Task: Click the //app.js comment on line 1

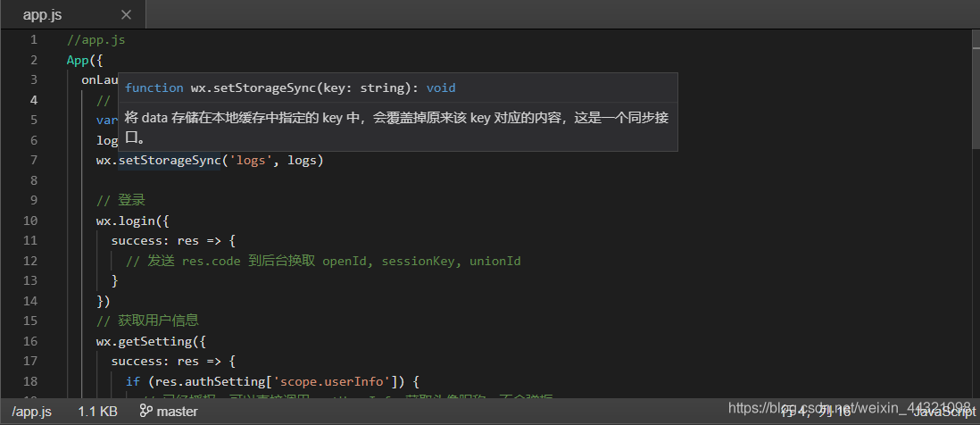Action: tap(96, 40)
